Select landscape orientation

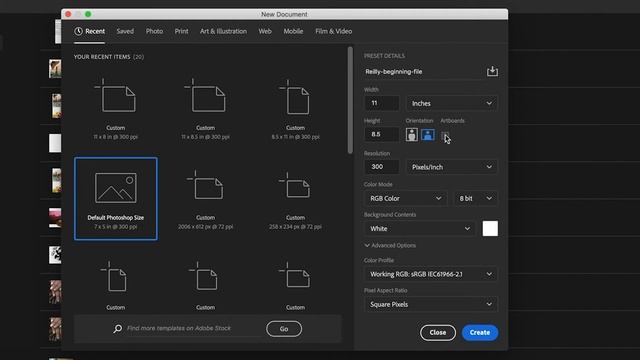click(428, 134)
